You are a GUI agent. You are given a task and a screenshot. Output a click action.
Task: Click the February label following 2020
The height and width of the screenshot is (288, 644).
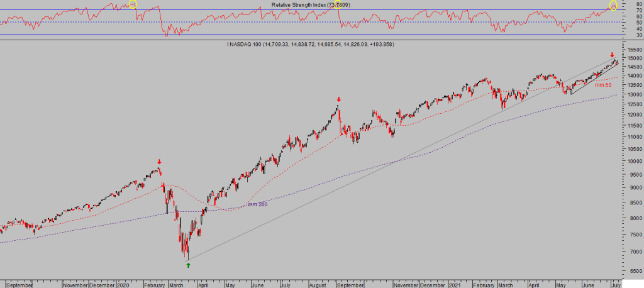(x=154, y=285)
